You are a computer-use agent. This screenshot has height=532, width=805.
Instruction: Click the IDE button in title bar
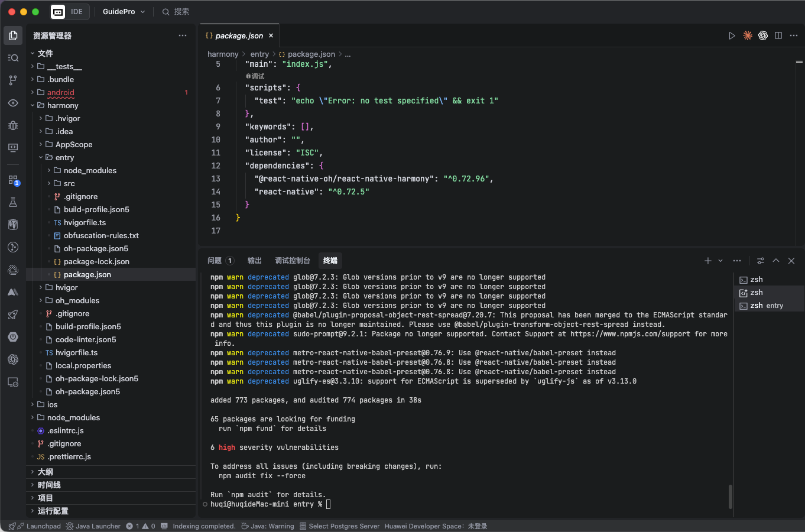point(69,11)
